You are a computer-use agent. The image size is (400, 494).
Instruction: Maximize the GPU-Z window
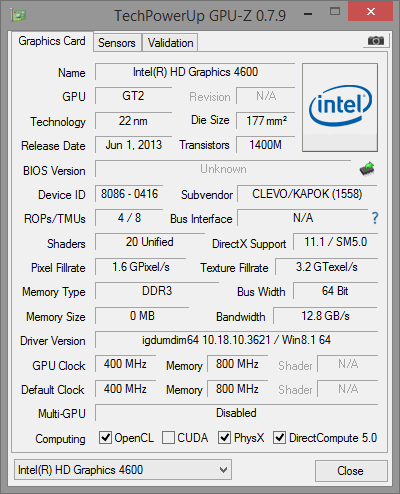click(335, 12)
